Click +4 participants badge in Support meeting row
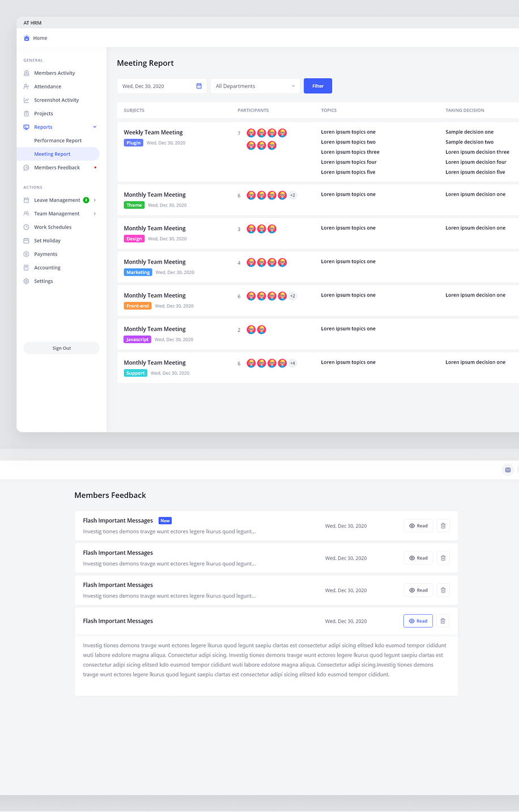519x812 pixels. [292, 363]
